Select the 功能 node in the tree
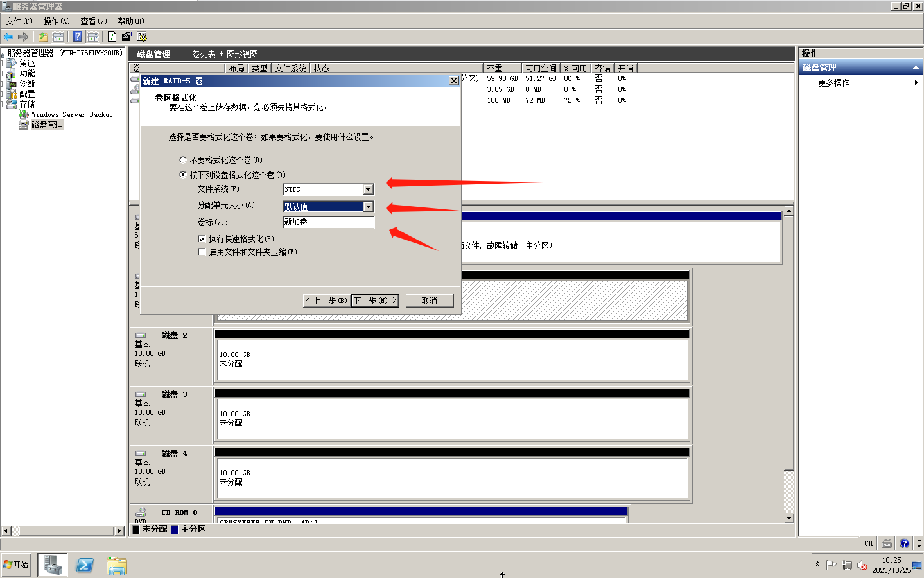 (27, 73)
